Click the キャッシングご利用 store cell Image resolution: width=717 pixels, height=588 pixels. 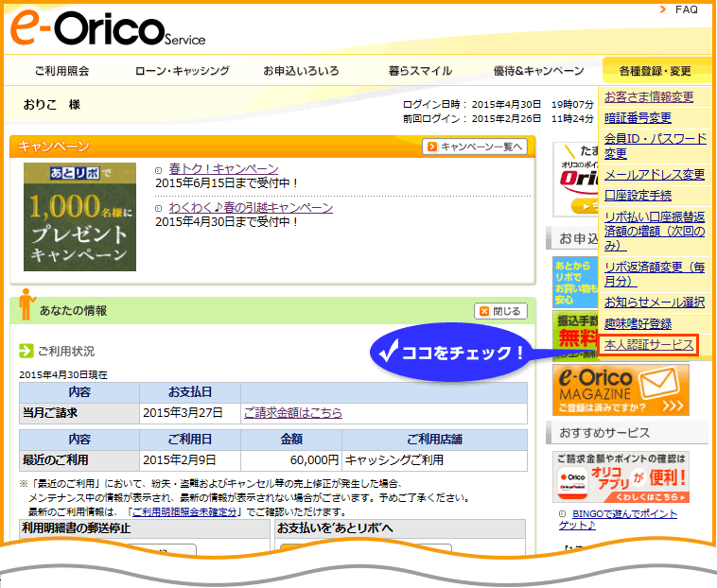click(434, 460)
